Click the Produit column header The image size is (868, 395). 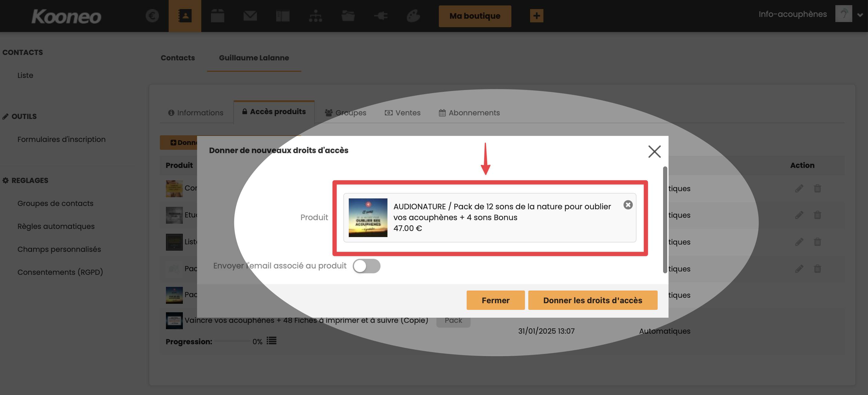click(179, 165)
